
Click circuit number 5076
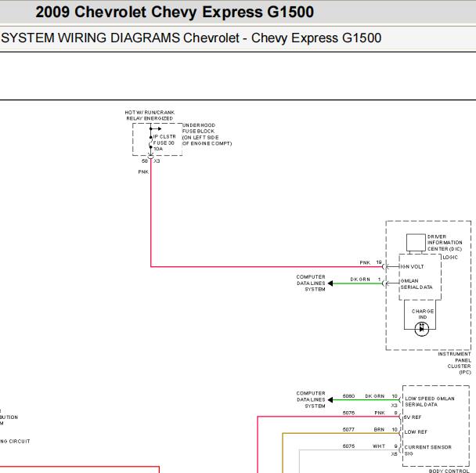click(348, 413)
